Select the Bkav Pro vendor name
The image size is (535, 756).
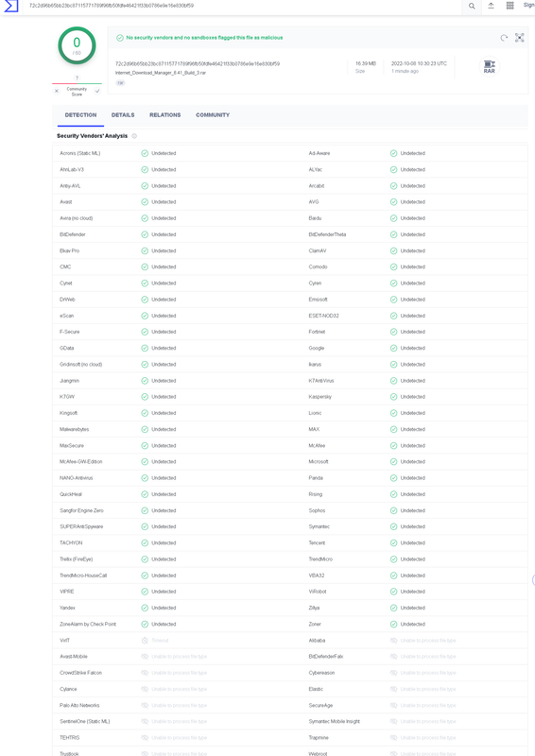tap(69, 250)
